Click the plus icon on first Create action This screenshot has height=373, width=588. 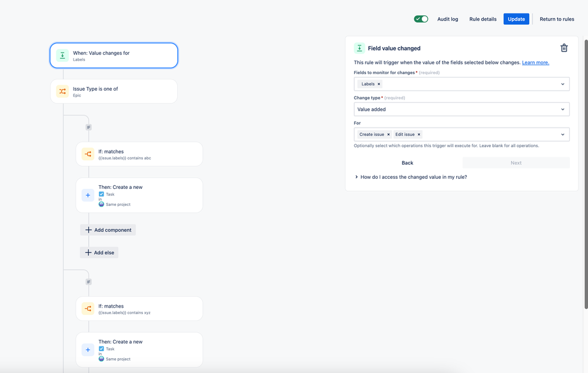point(88,195)
